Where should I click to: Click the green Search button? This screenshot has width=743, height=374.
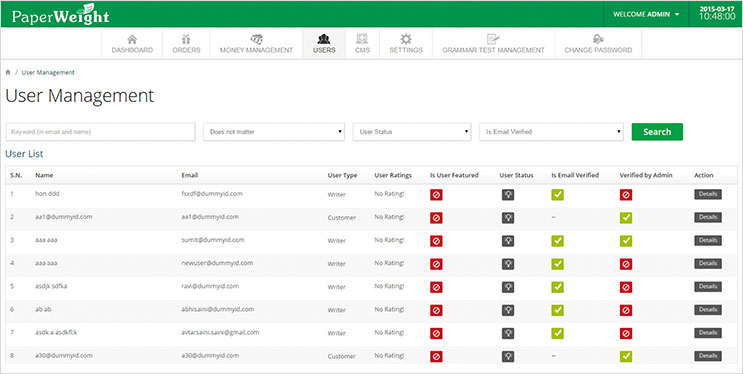(657, 132)
